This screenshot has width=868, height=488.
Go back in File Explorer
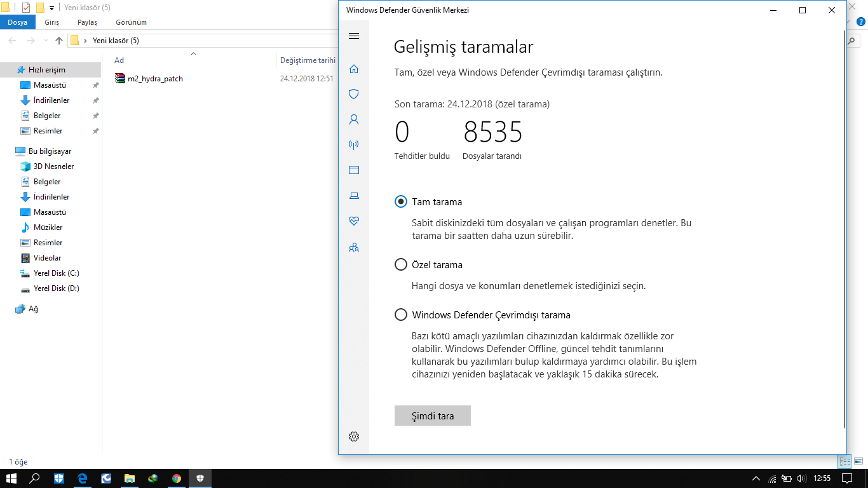point(13,41)
